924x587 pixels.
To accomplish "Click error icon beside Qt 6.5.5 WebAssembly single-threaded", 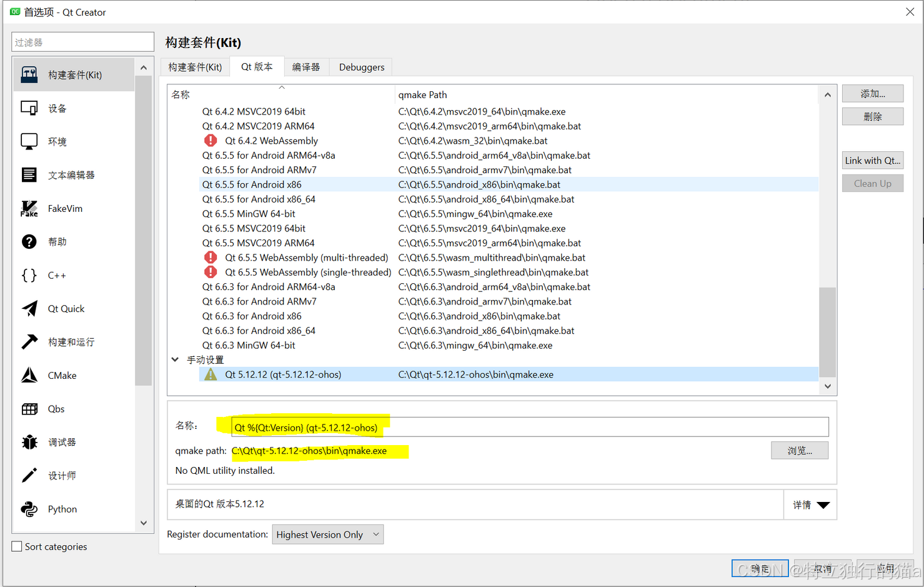I will [x=211, y=272].
